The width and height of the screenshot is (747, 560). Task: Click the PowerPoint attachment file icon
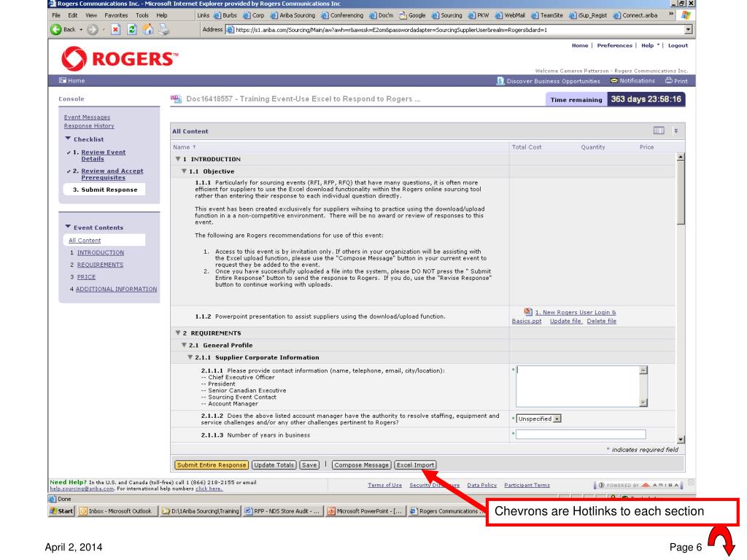[x=528, y=312]
